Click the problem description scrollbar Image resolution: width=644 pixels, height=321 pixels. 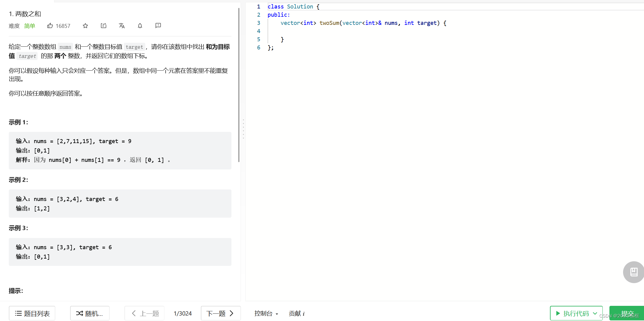point(239,85)
